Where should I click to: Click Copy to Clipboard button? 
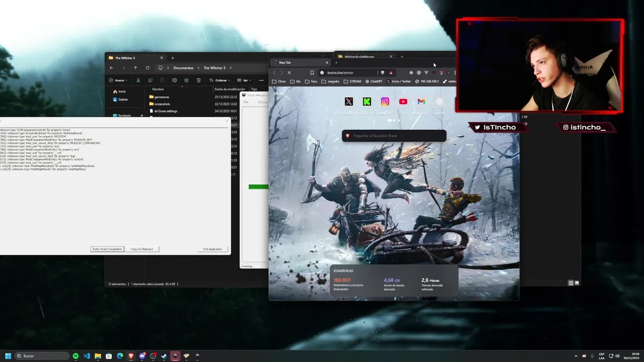point(142,249)
